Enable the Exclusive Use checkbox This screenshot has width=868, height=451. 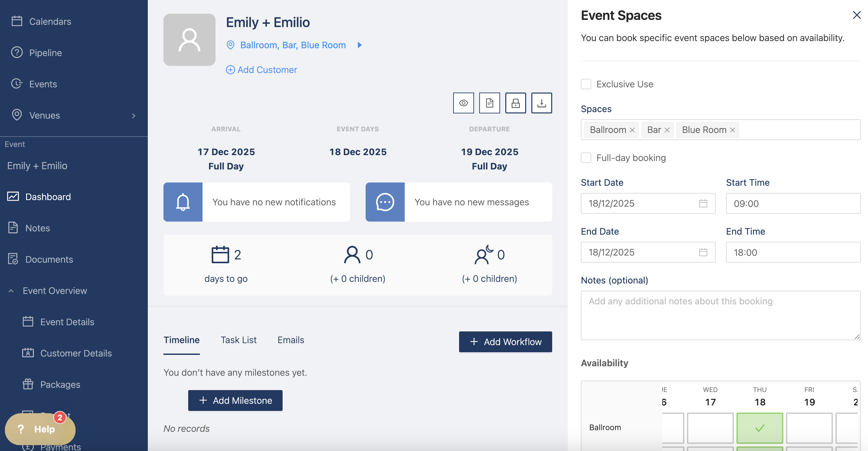pos(586,84)
